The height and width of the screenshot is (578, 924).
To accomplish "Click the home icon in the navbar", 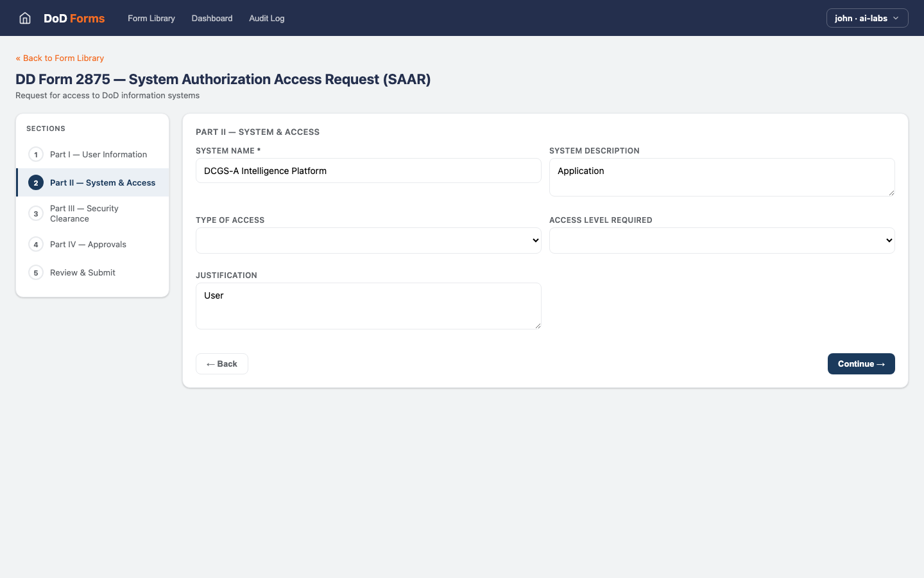I will [25, 18].
